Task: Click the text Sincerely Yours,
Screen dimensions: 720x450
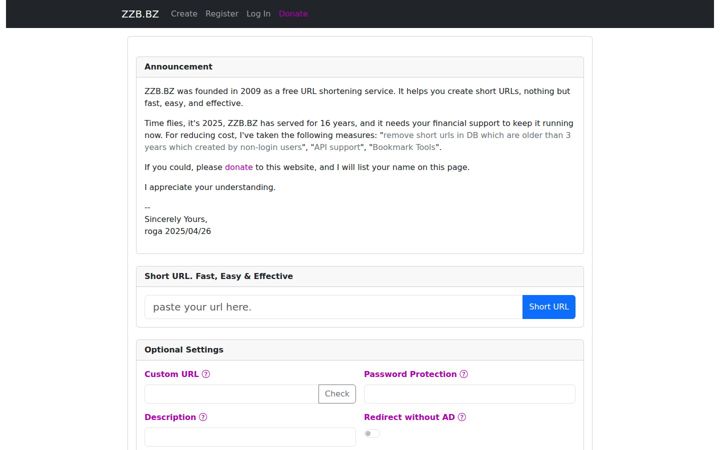Action: tap(176, 219)
